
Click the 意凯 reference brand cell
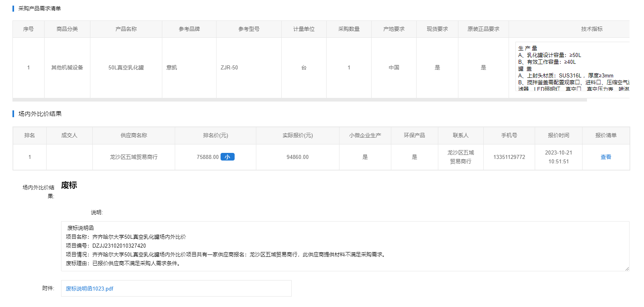(172, 68)
